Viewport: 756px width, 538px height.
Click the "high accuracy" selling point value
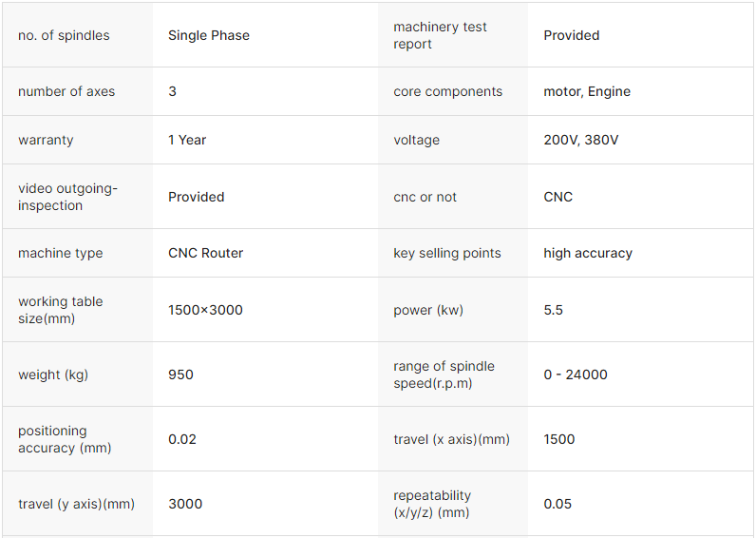pyautogui.click(x=588, y=253)
